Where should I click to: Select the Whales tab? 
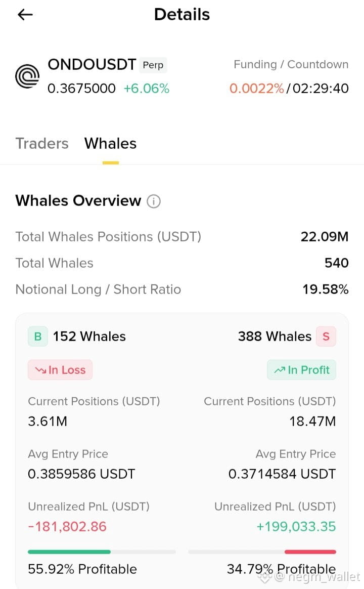110,144
